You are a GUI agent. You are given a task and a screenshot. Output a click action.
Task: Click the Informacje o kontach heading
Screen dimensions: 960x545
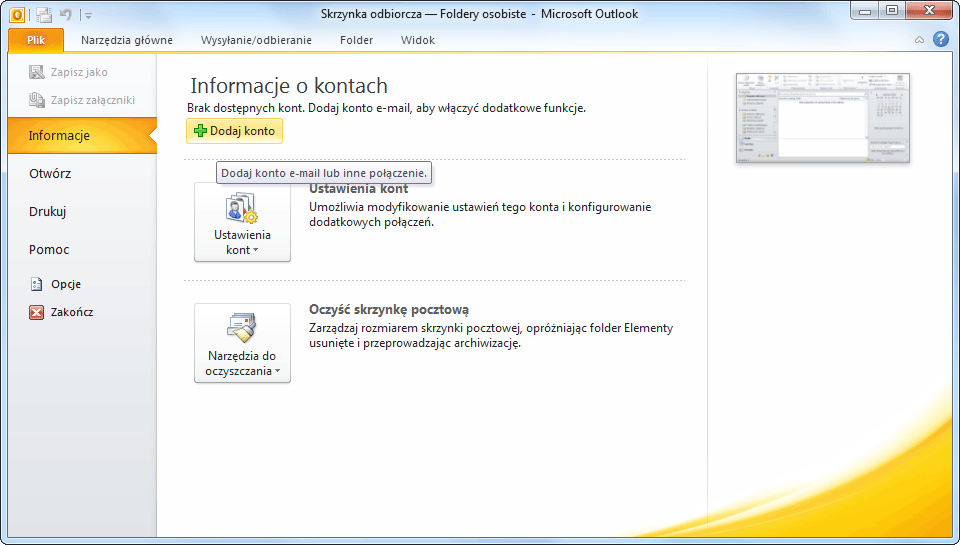point(289,86)
